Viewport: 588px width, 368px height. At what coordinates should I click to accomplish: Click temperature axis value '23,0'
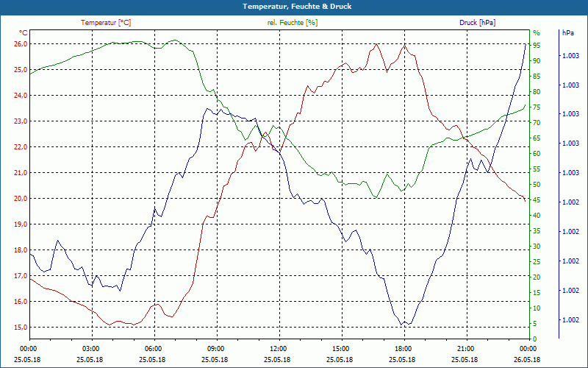point(21,121)
